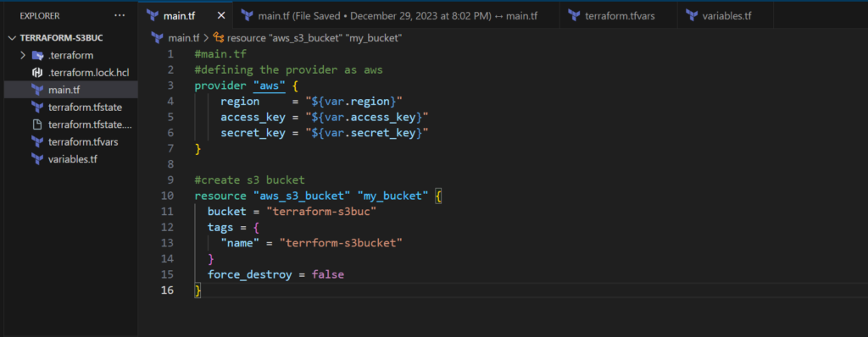Close the main.tf editor tab
Image resolution: width=868 pixels, height=337 pixels.
tap(221, 15)
